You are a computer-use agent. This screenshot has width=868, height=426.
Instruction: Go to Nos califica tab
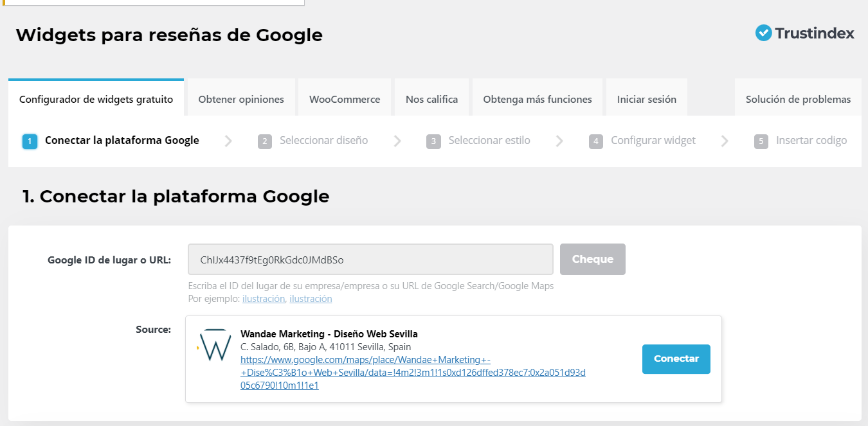click(x=432, y=98)
